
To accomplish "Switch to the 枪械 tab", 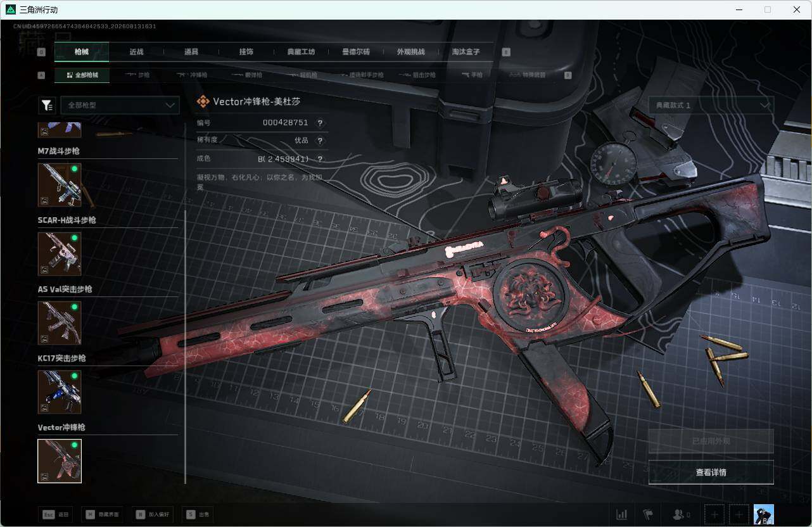I will (x=82, y=52).
